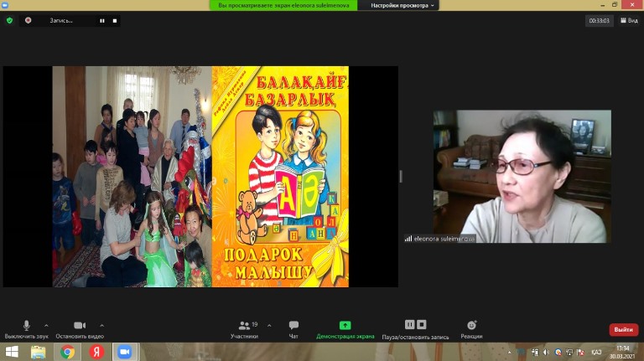Open File Explorer from the taskbar

[x=39, y=352]
